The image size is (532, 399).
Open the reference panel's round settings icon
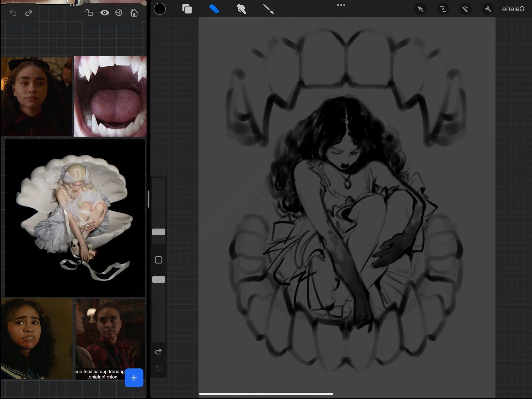click(119, 13)
